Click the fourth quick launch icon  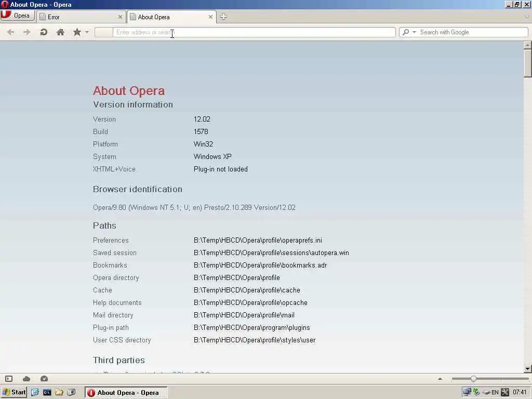pos(71,392)
